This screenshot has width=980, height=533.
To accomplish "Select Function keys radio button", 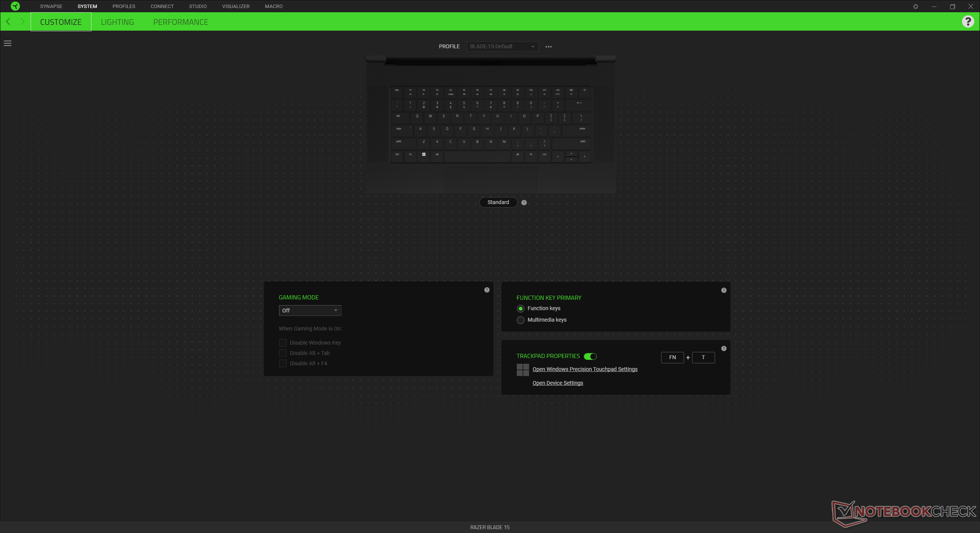I will 521,309.
